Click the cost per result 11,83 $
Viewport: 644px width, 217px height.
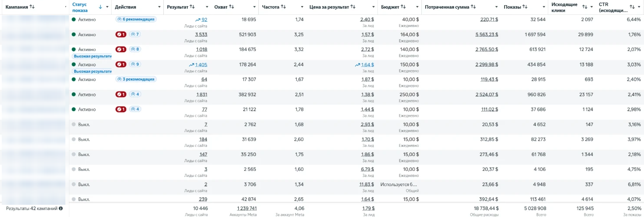[366, 184]
